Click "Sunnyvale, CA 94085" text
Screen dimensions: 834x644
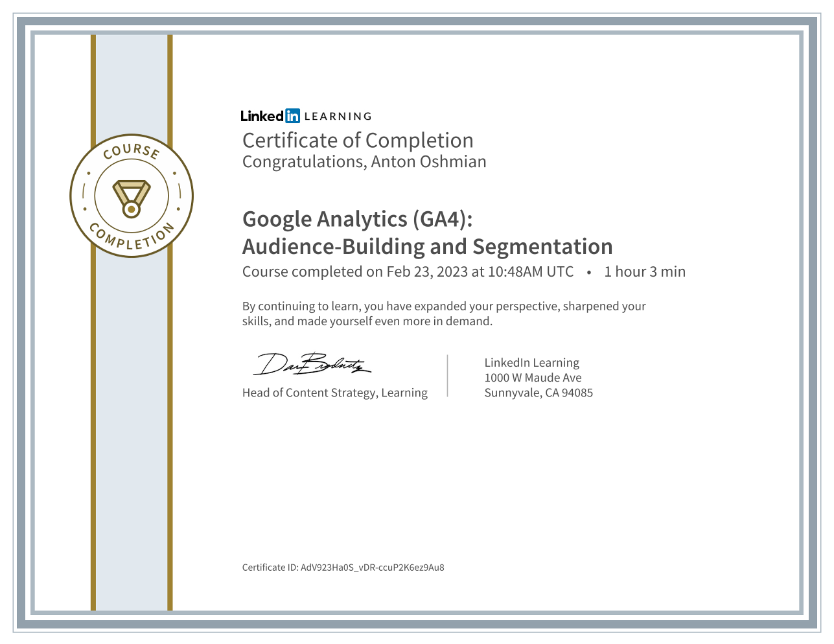[539, 393]
